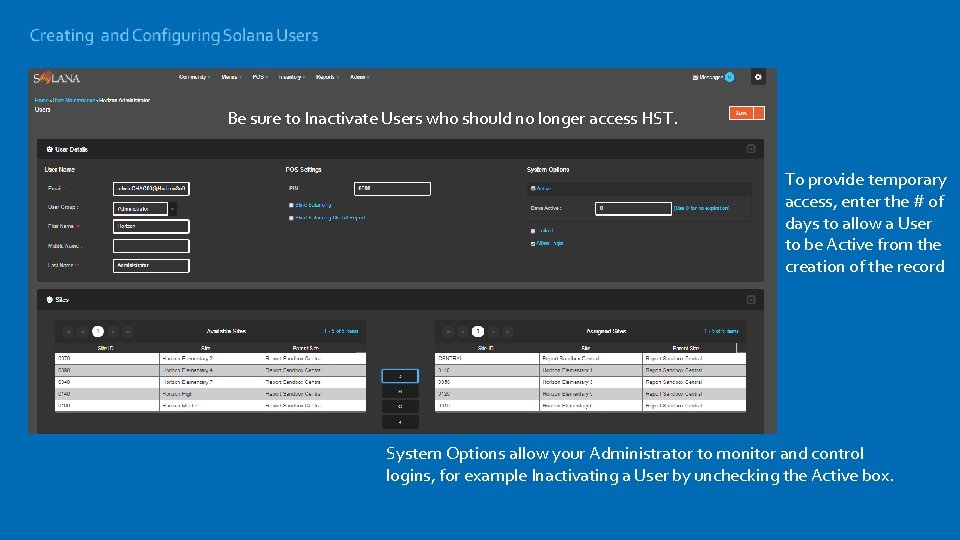Screen dimensions: 960x540
Task: Sort Assigned Sites by Site column
Action: tap(586, 348)
